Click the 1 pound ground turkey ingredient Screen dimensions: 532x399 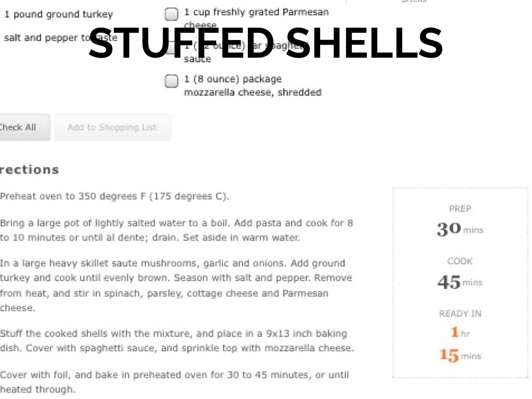point(58,15)
